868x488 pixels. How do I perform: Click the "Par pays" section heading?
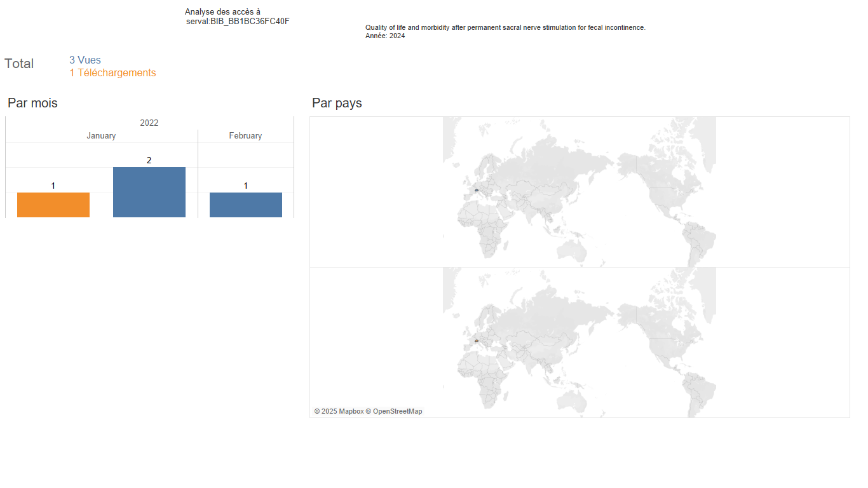pyautogui.click(x=337, y=103)
